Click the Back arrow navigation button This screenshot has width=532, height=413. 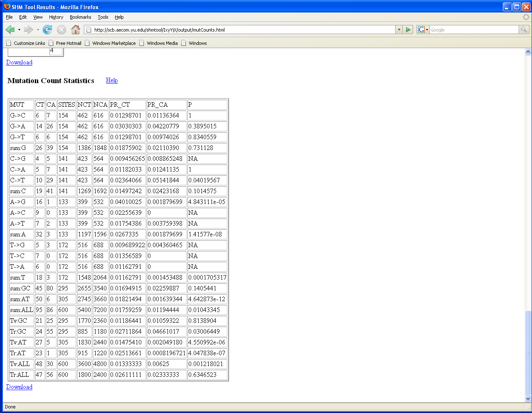10,29
